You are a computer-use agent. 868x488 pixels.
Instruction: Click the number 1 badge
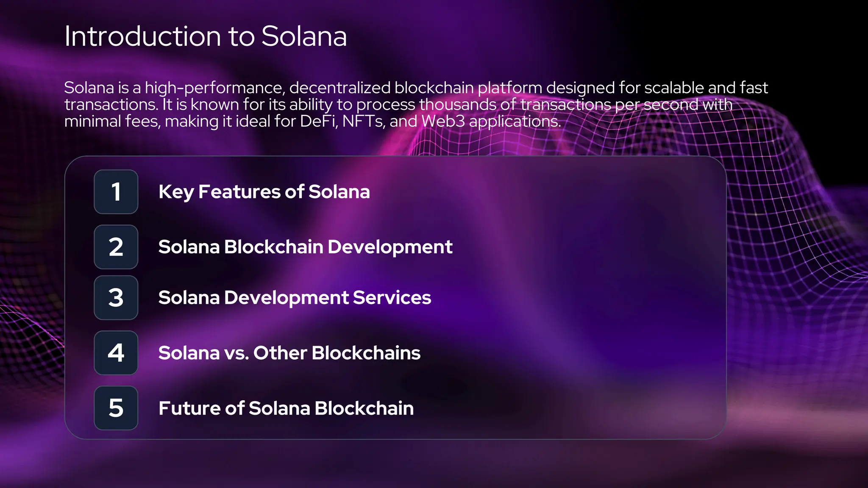(x=116, y=192)
